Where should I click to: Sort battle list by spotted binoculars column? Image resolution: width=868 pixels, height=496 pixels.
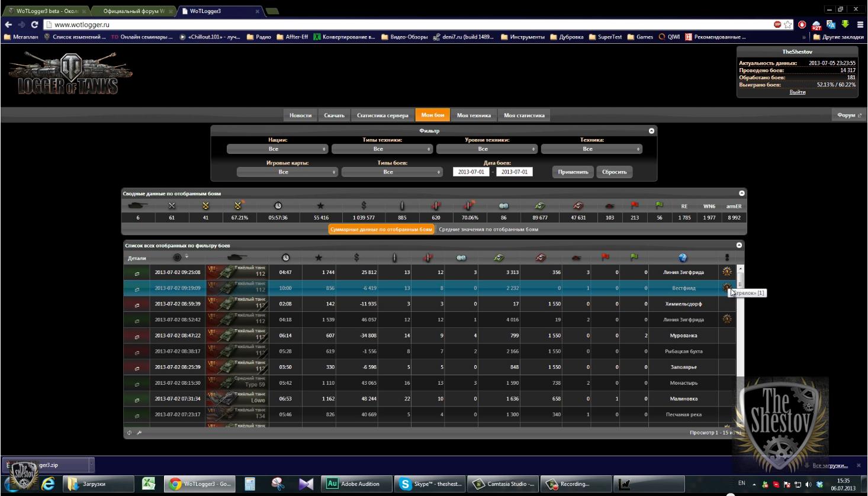[x=461, y=257]
